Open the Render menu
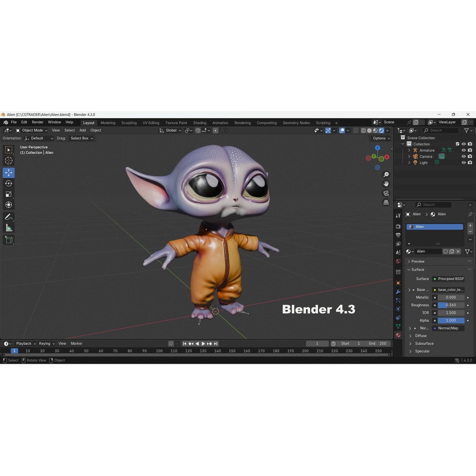 point(37,123)
